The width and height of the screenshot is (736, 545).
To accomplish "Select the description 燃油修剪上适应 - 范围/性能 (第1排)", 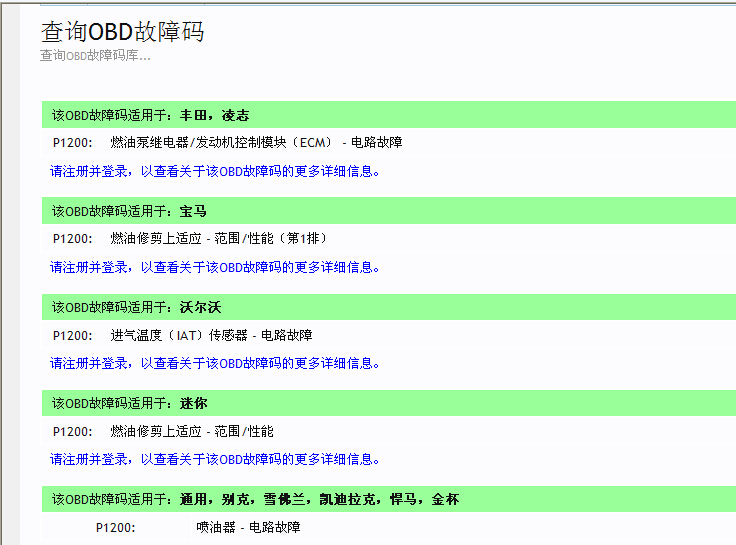I will [219, 238].
